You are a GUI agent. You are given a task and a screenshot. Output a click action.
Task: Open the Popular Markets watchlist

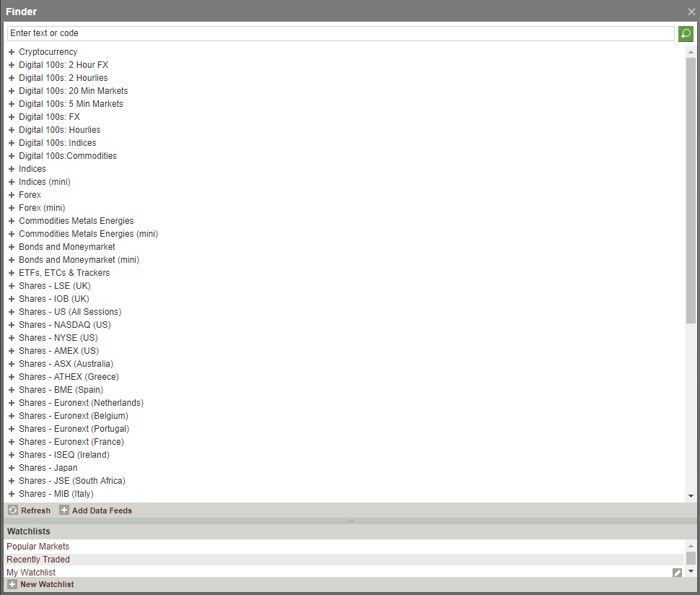(38, 547)
